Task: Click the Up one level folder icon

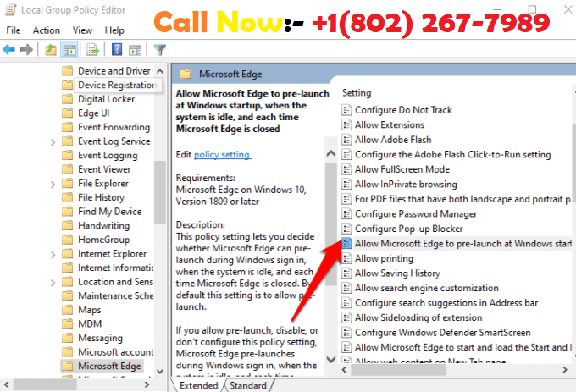Action: tap(50, 50)
